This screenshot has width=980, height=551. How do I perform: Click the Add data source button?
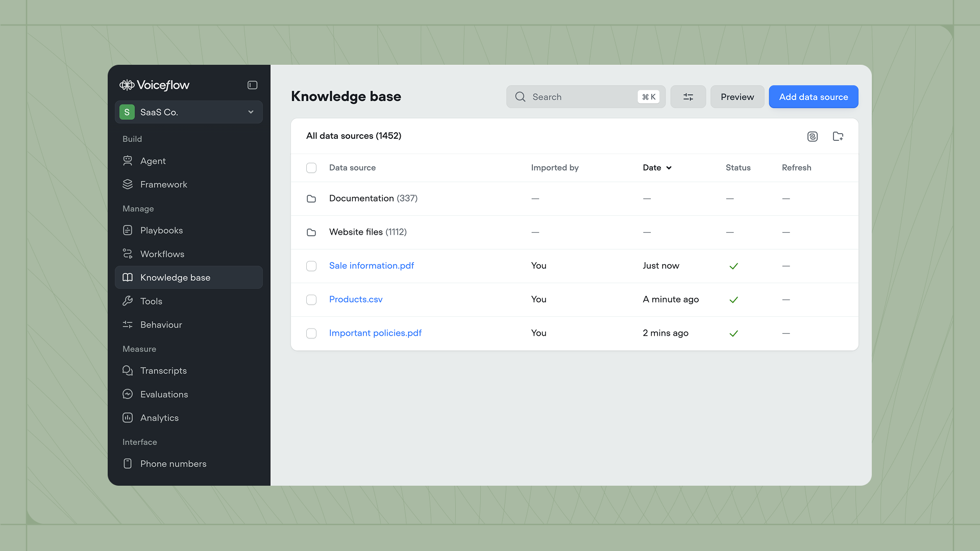click(x=813, y=97)
